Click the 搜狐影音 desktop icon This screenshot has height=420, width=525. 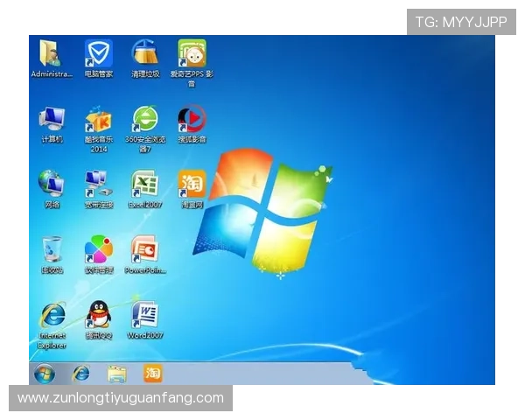point(192,120)
